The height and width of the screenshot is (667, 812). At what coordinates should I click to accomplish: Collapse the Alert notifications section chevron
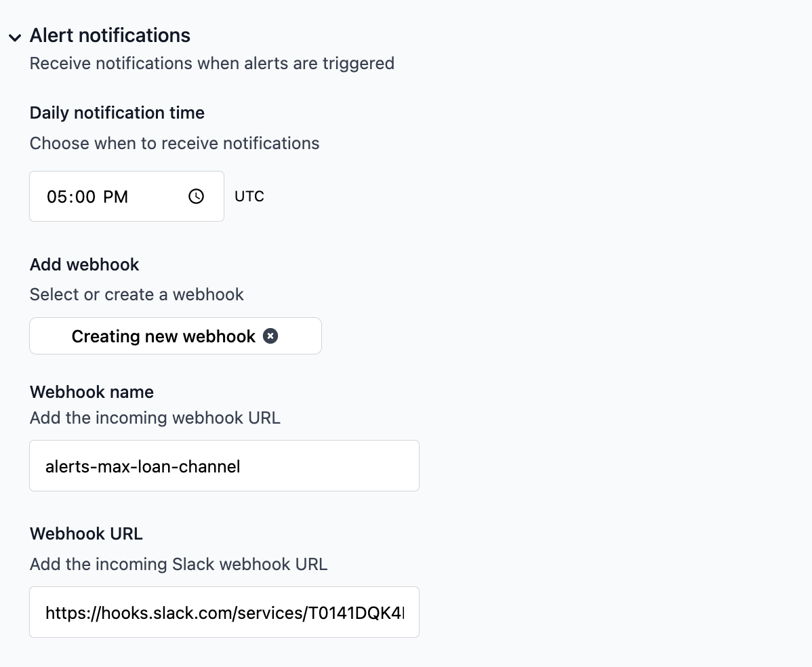click(15, 38)
